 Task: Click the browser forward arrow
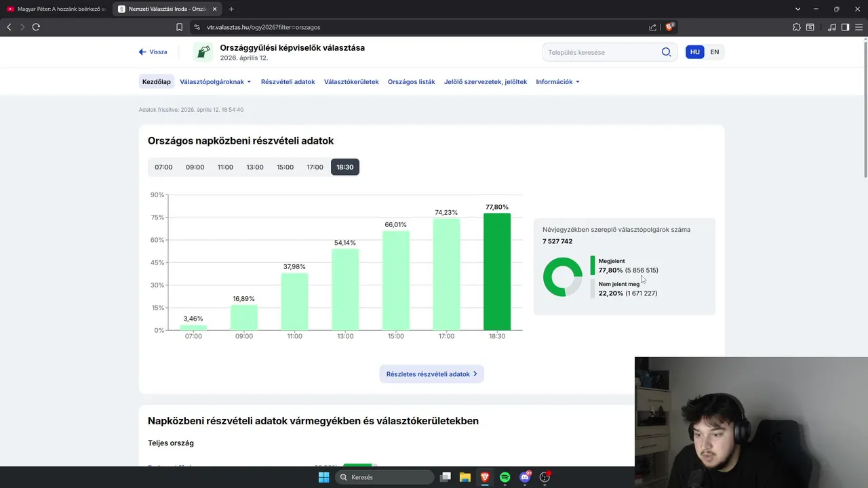click(22, 27)
